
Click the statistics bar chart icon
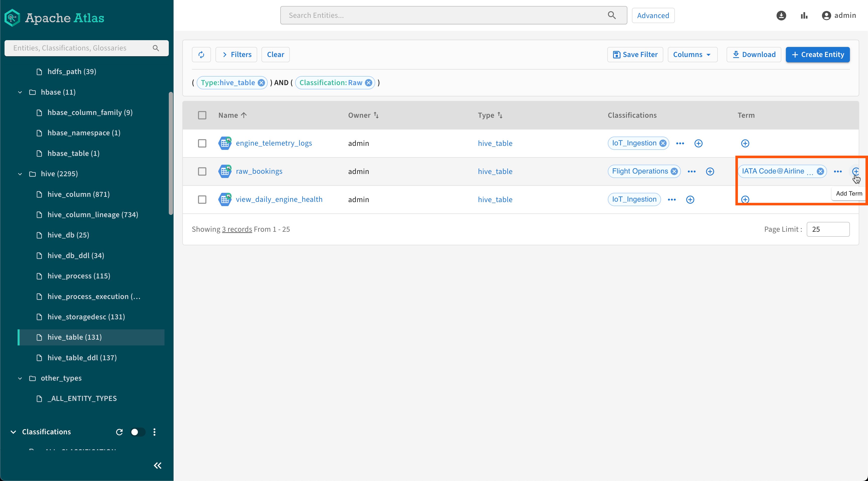click(x=804, y=16)
